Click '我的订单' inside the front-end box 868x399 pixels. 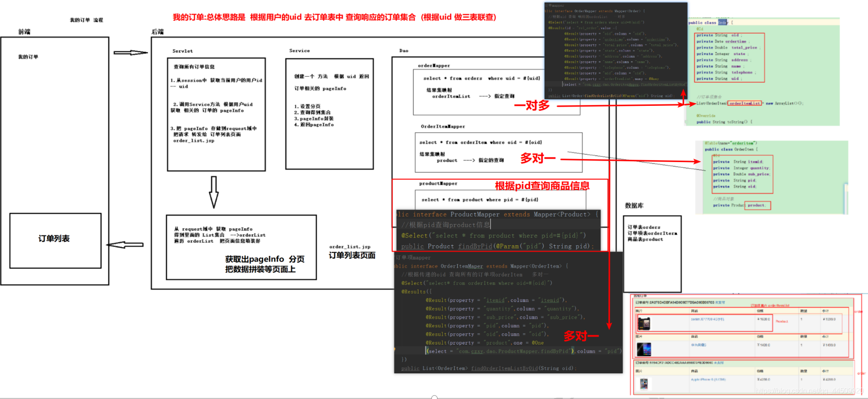[x=28, y=57]
